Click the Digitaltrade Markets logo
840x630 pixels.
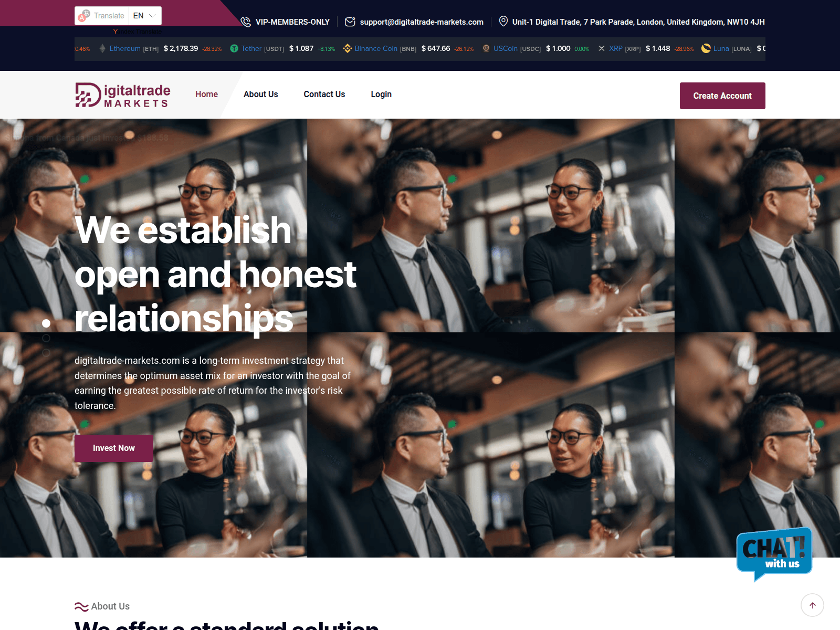pyautogui.click(x=123, y=95)
